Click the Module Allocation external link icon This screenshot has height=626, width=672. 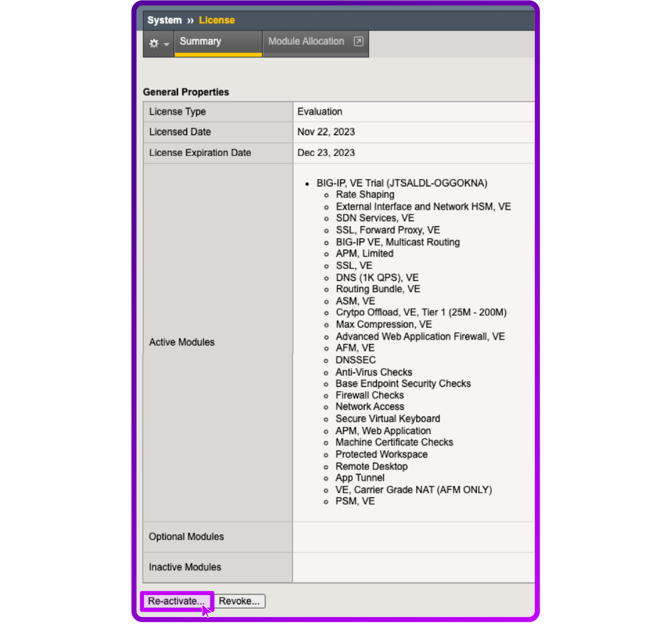click(x=358, y=42)
